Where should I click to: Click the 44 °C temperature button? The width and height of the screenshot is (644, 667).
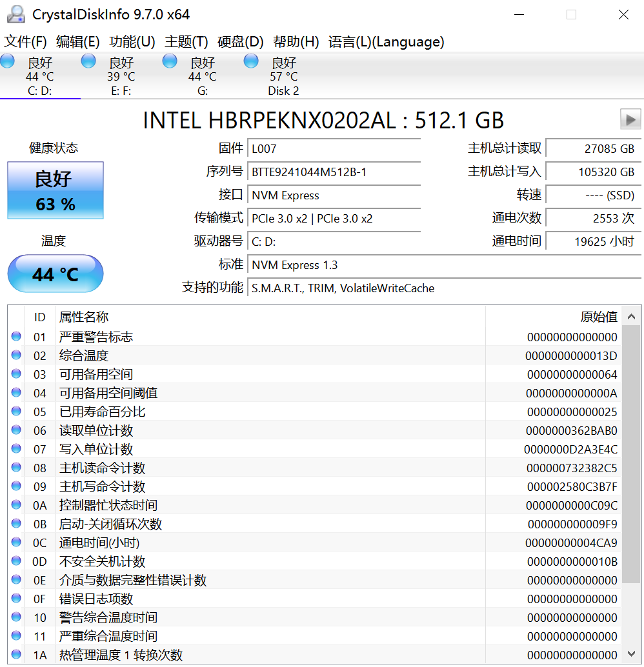tap(55, 274)
